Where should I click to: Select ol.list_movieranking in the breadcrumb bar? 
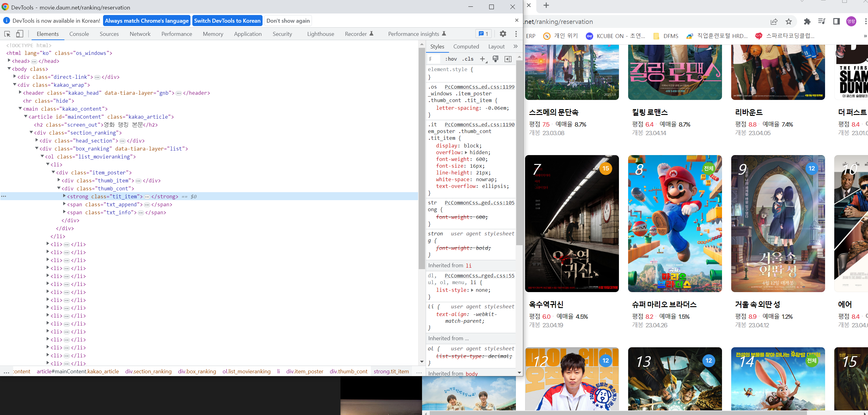(246, 371)
